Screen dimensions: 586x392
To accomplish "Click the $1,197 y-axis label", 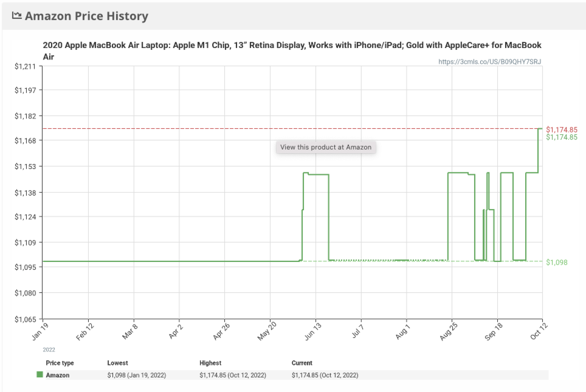I will [25, 90].
